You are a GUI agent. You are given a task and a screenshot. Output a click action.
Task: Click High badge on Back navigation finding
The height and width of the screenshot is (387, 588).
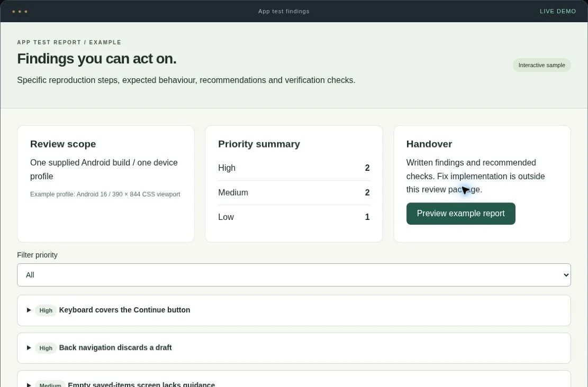click(x=46, y=348)
